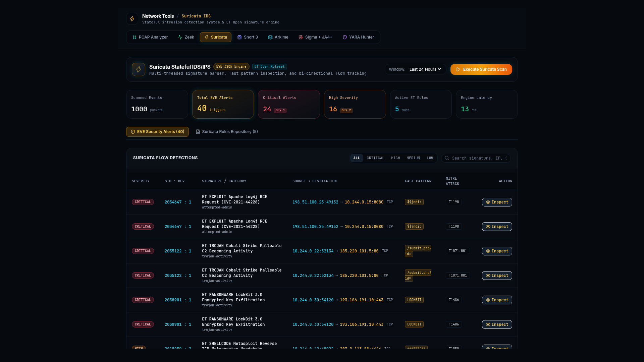644x362 pixels.
Task: Click the Sigma + JA4+ fingerprint icon
Action: pyautogui.click(x=301, y=37)
